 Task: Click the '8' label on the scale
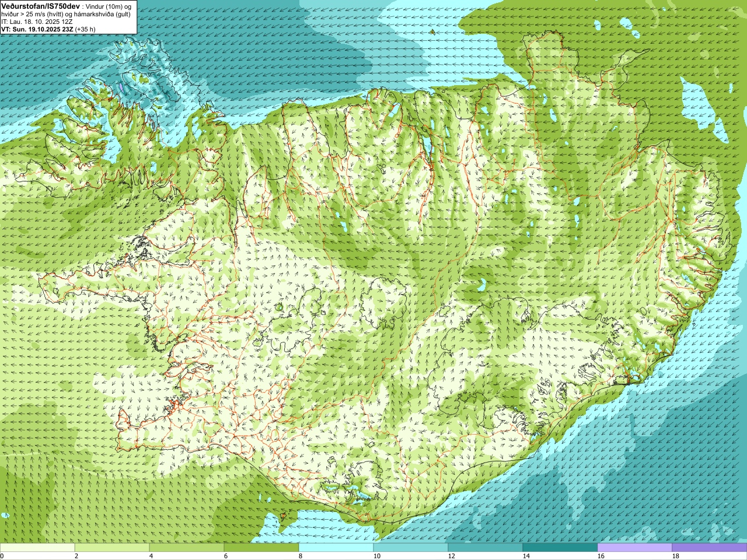pos(301,556)
